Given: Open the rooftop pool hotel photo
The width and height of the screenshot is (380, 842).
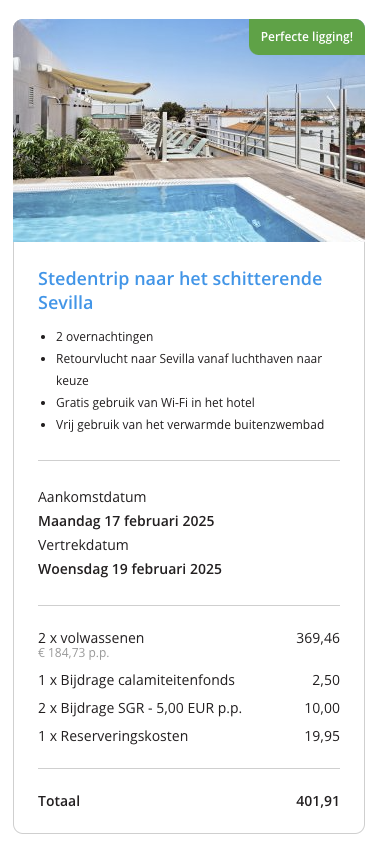Looking at the screenshot, I should (189, 130).
